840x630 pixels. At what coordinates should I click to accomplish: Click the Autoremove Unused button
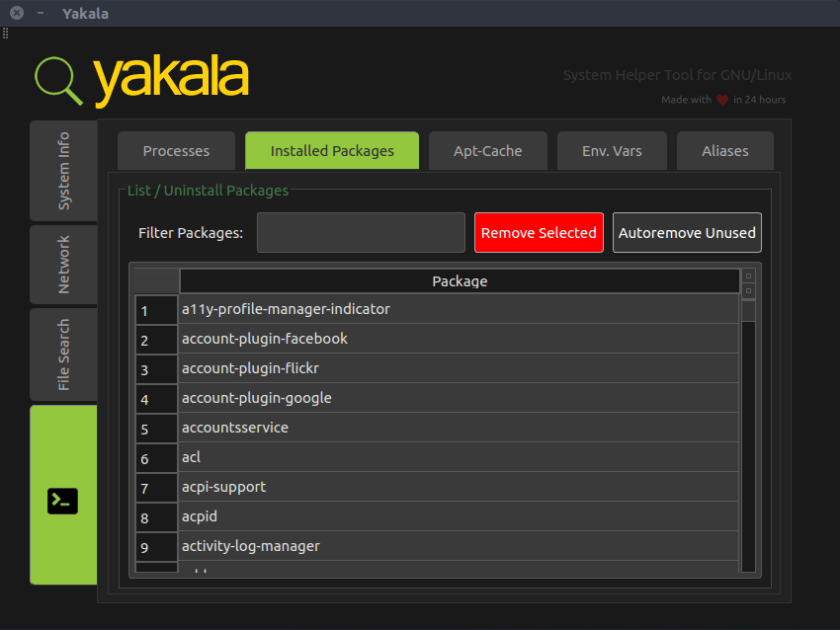[687, 233]
